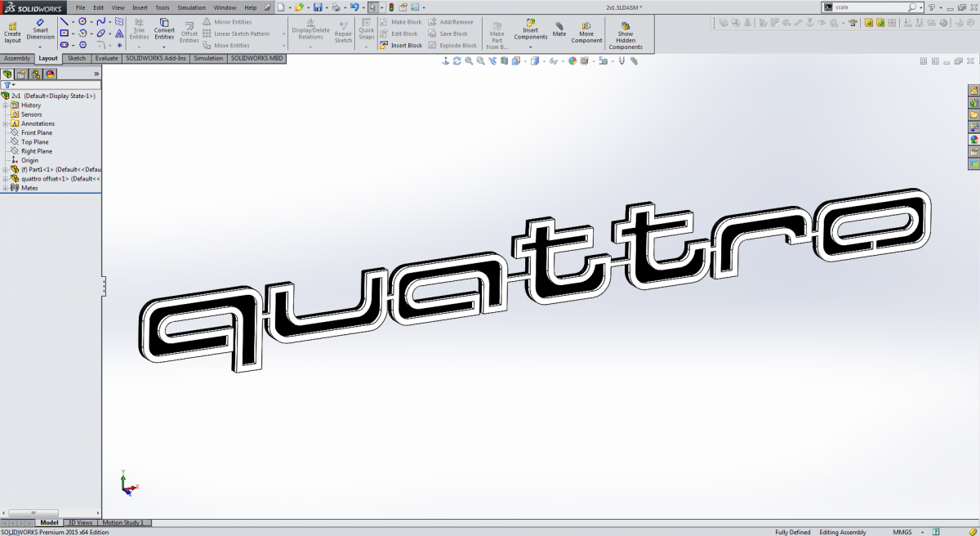
Task: Click the Insert Block button
Action: coord(400,45)
